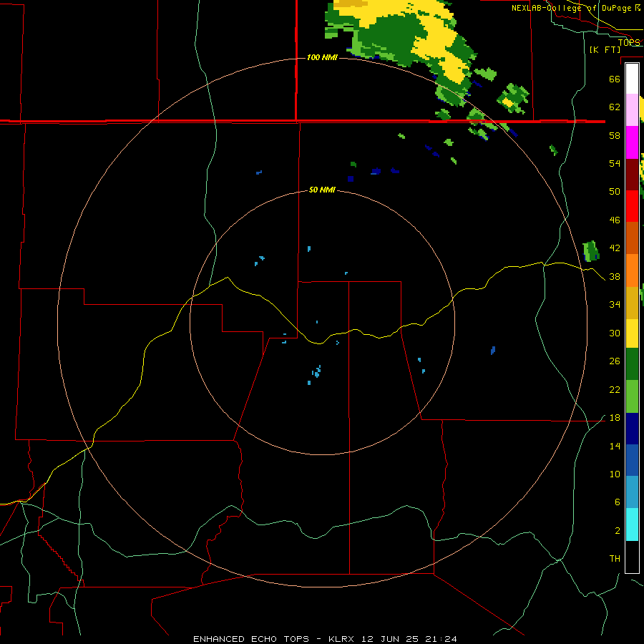Click the cyan legend color band
Image resolution: width=644 pixels, height=644 pixels.
pos(632,525)
